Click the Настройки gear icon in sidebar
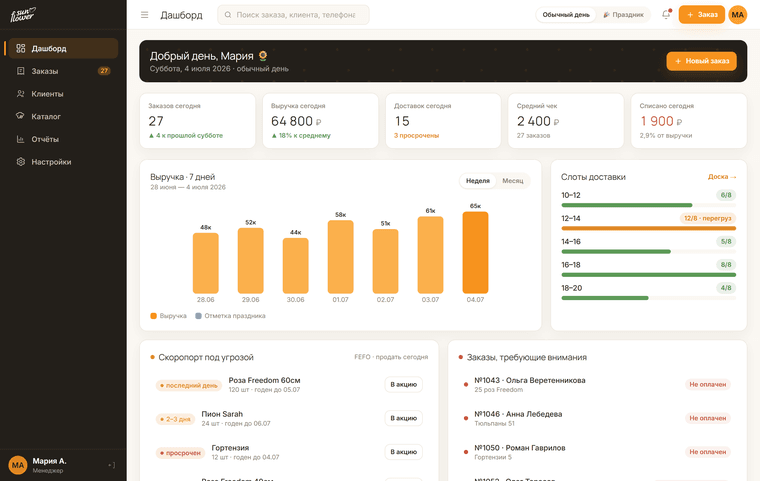The image size is (760, 481). 20,161
